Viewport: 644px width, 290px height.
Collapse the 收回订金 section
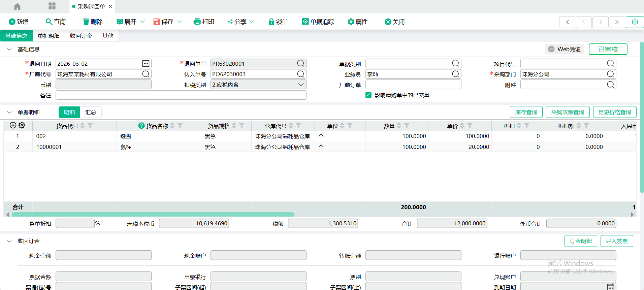coord(9,241)
